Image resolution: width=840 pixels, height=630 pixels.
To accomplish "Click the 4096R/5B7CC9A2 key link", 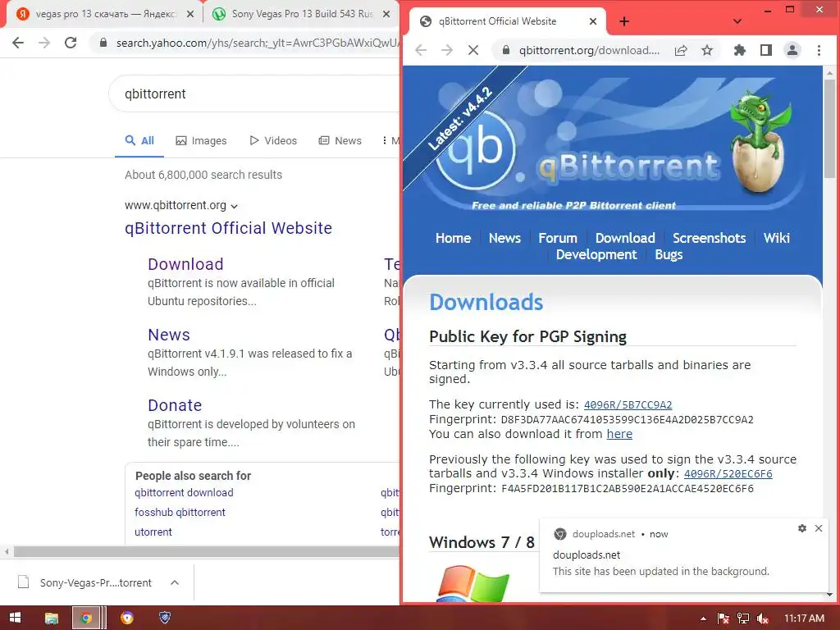I will tap(628, 405).
